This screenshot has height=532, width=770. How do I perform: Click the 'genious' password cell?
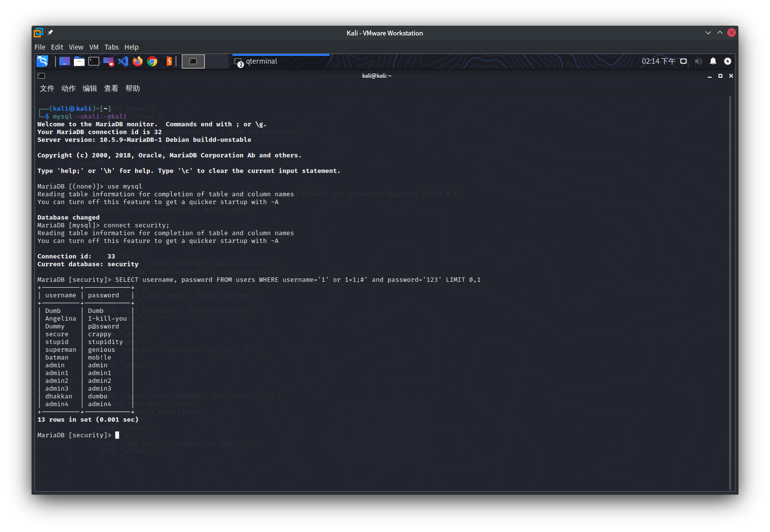tap(102, 350)
